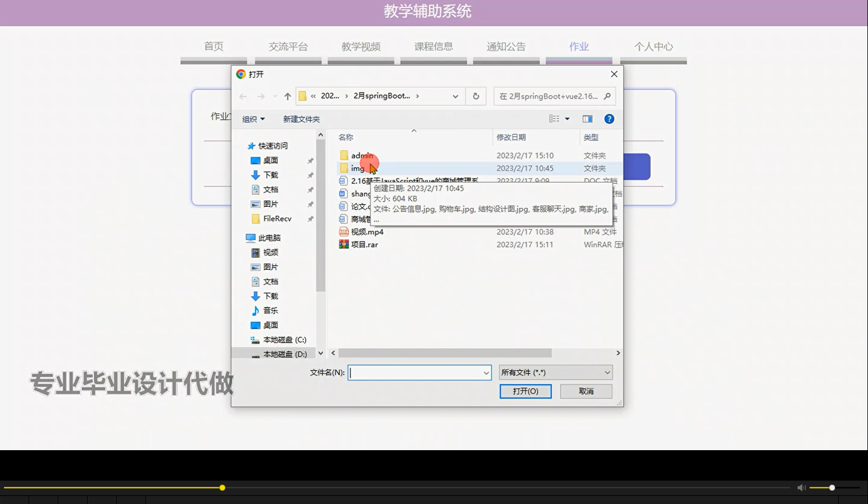Open 视频.mp4 media file

coord(369,231)
